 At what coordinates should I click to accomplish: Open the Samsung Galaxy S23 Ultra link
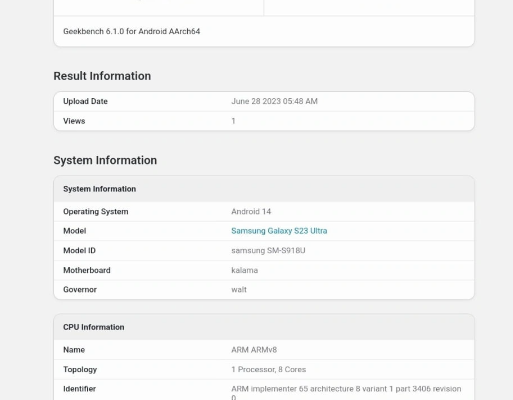(x=279, y=231)
